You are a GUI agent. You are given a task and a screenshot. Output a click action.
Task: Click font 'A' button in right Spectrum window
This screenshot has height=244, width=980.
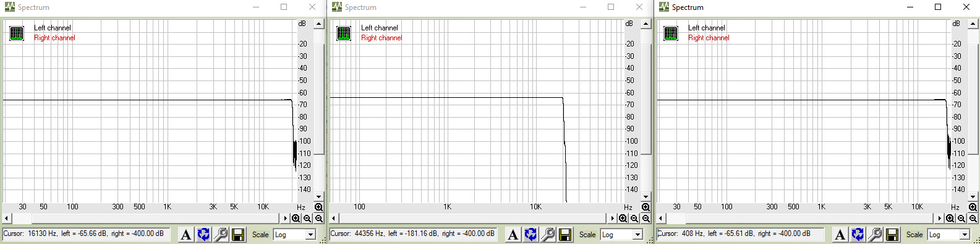840,235
